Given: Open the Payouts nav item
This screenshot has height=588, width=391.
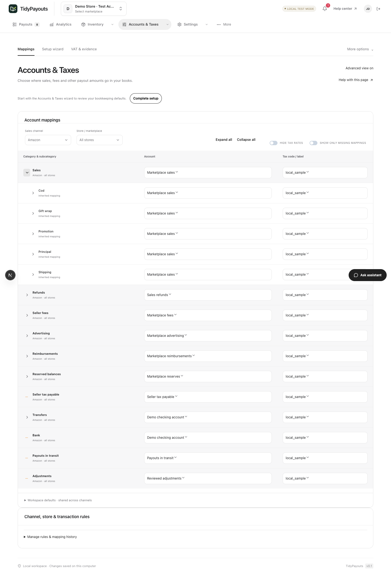Looking at the screenshot, I should click(x=26, y=24).
